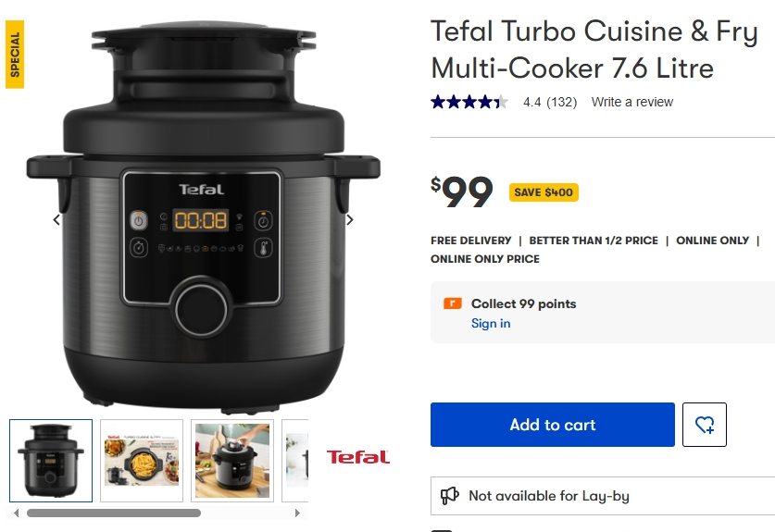
Task: Select the fries basket thumbnail
Action: (x=142, y=461)
